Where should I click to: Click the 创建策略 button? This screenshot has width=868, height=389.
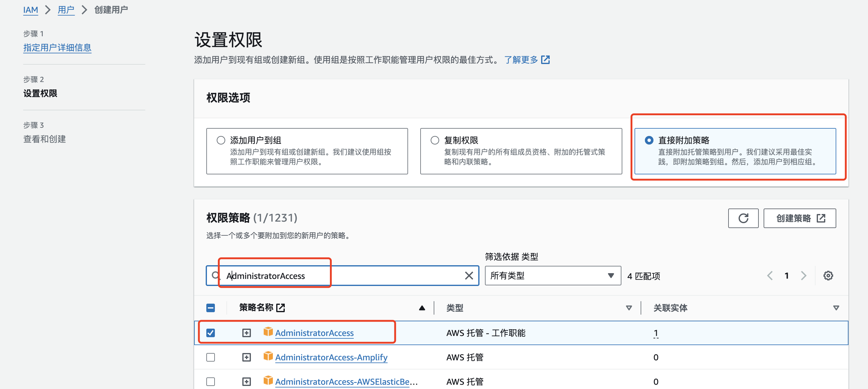pyautogui.click(x=799, y=218)
